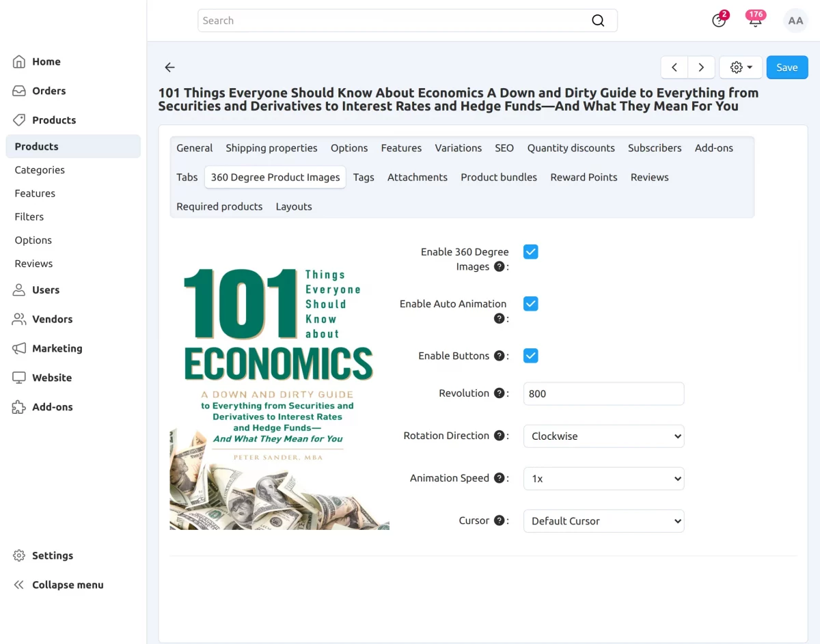Image resolution: width=820 pixels, height=644 pixels.
Task: Open the Quantity discounts tab
Action: (571, 148)
